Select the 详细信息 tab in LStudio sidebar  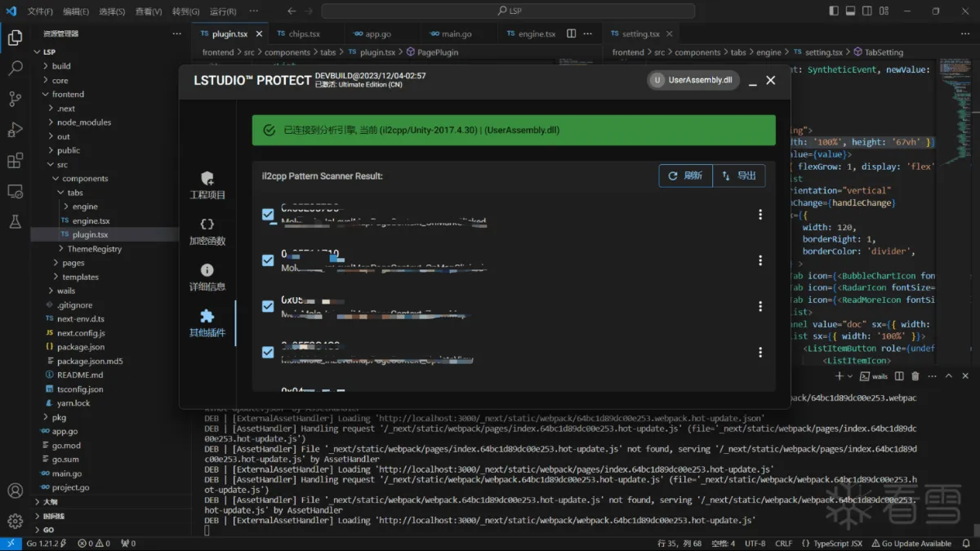point(207,278)
